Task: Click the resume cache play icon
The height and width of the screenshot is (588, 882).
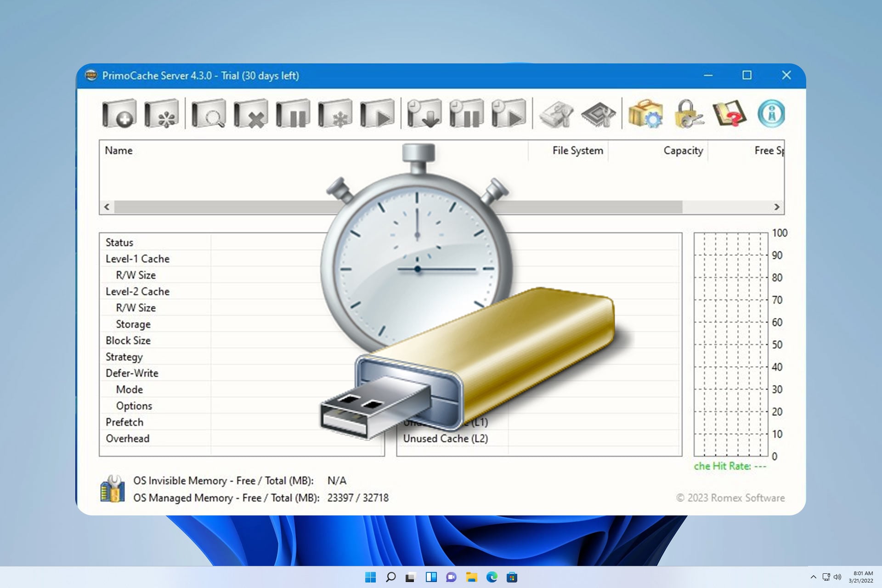Action: click(x=378, y=113)
